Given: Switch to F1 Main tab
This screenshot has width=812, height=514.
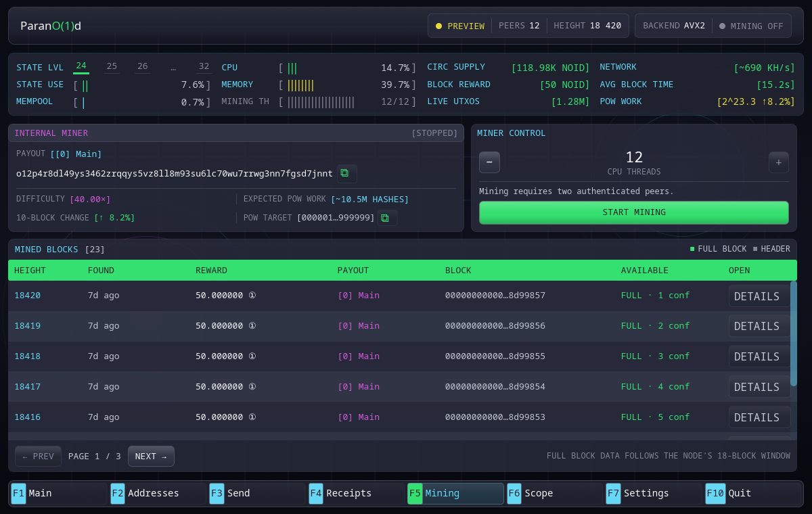Looking at the screenshot, I should coord(59,493).
